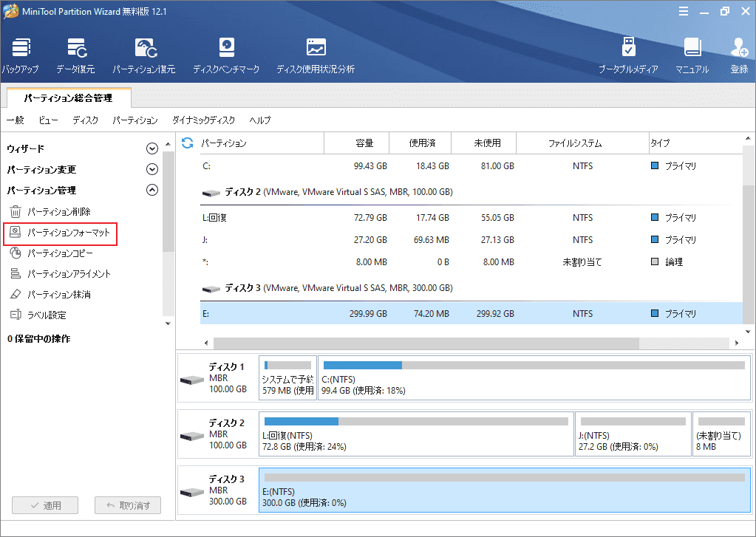Refresh the partition list with reload icon
Image resolution: width=756 pixels, height=537 pixels.
pos(188,143)
